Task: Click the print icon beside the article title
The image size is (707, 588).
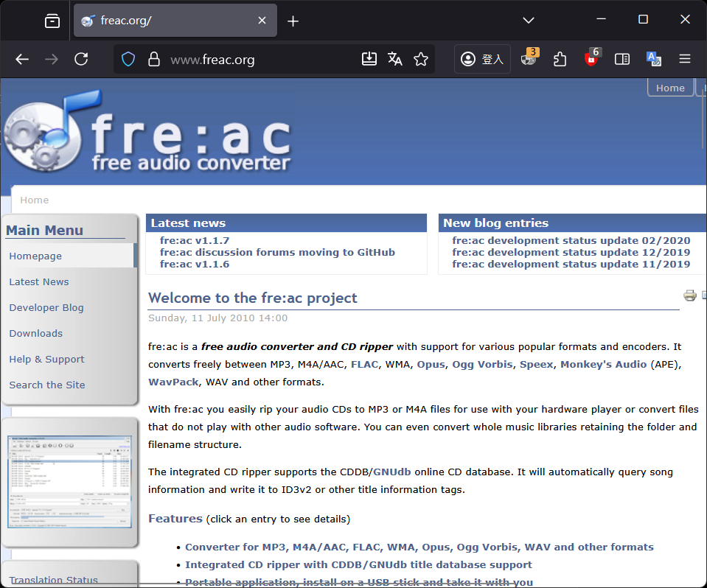Action: coord(689,296)
